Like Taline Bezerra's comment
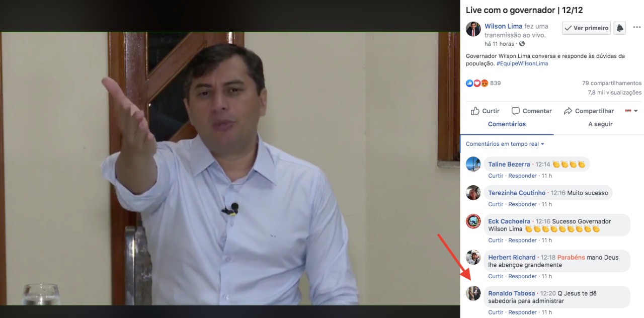Screen dimensions: 644x318 [496, 176]
